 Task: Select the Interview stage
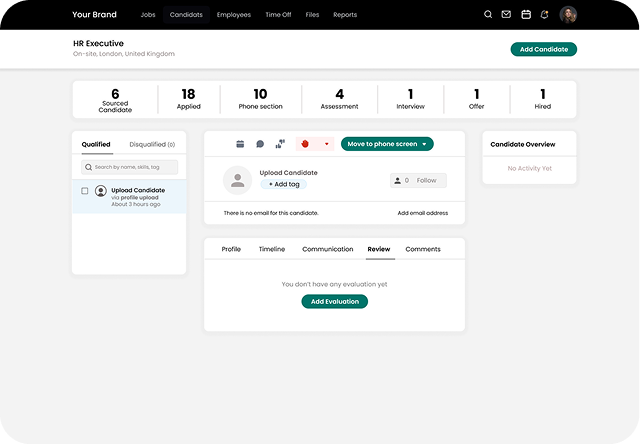point(411,100)
